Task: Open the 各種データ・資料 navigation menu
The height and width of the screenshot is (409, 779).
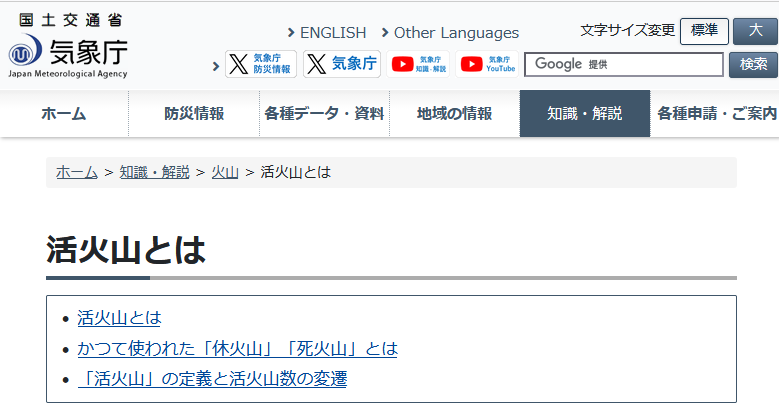Action: [324, 113]
